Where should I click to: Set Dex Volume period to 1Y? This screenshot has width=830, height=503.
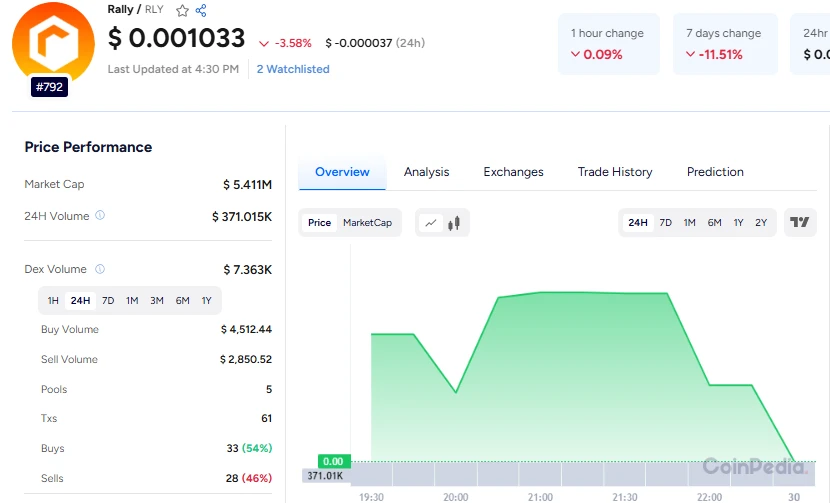[206, 301]
